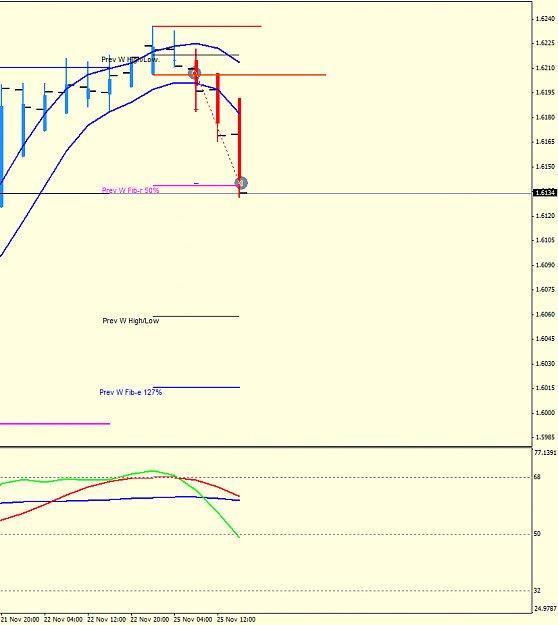Click the '22 Nov 04:00' time label
558x625 pixels.
(x=63, y=619)
